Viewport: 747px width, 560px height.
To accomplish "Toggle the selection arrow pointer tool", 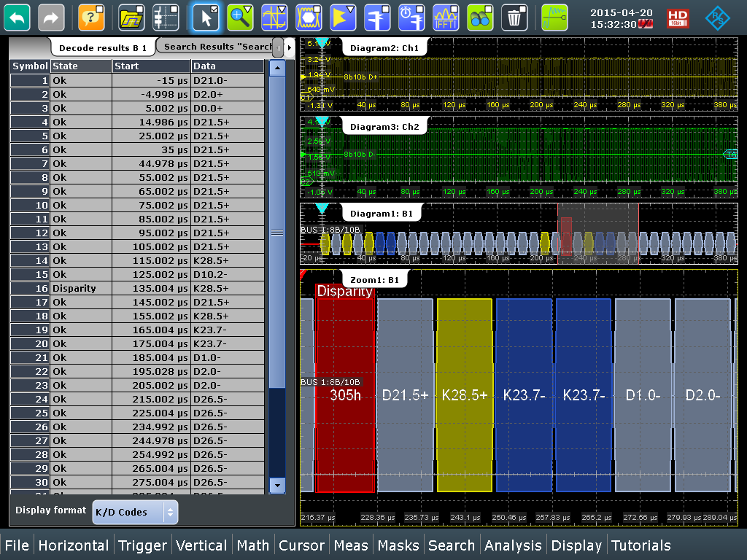I will pos(206,17).
